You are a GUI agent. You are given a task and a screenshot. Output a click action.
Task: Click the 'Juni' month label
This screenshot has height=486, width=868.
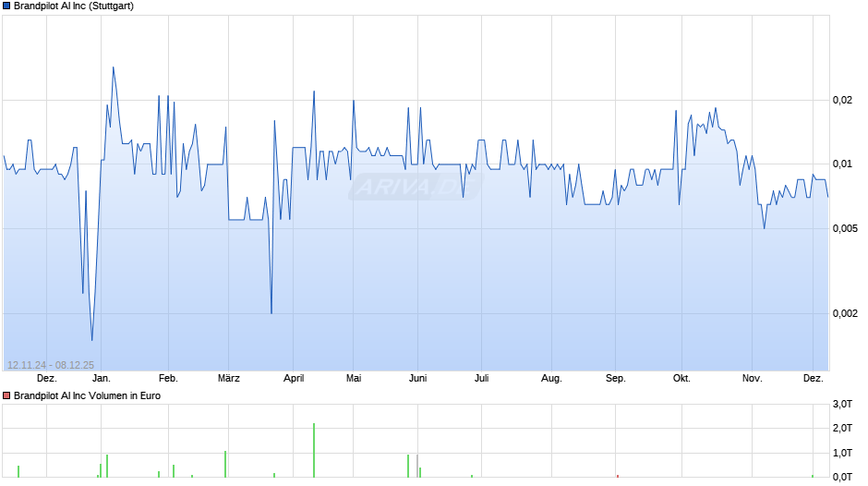(x=418, y=379)
